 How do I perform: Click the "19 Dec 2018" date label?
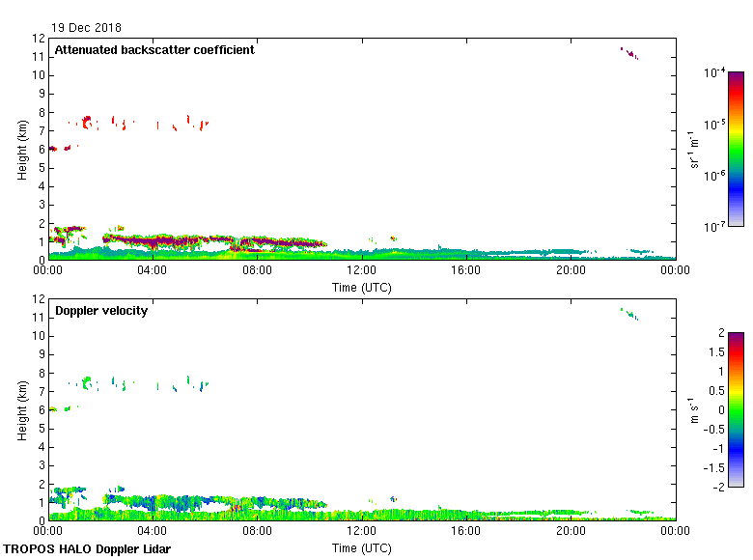(x=87, y=28)
